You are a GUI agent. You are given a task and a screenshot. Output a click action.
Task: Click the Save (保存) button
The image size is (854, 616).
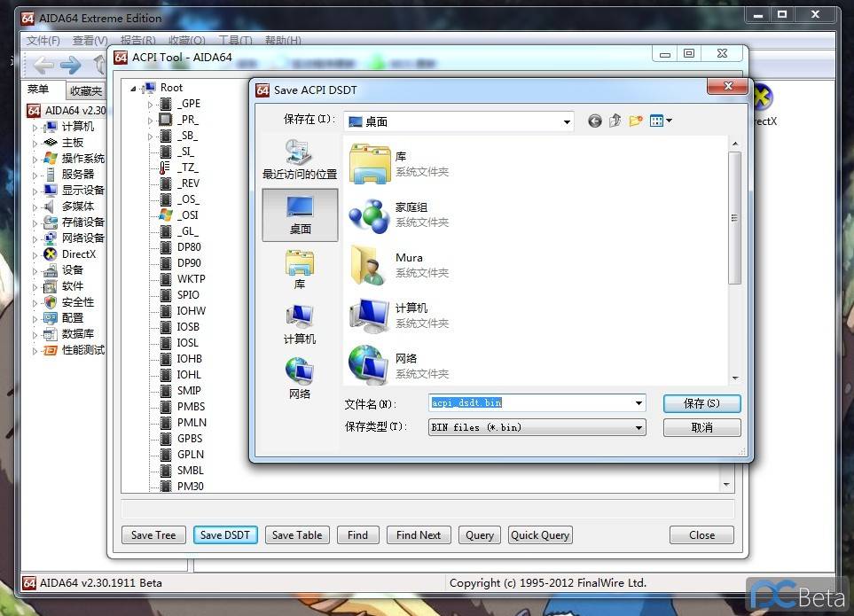tap(701, 403)
